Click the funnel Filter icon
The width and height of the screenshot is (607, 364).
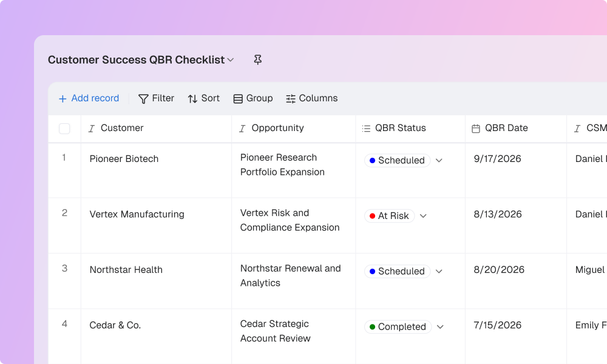pos(143,99)
